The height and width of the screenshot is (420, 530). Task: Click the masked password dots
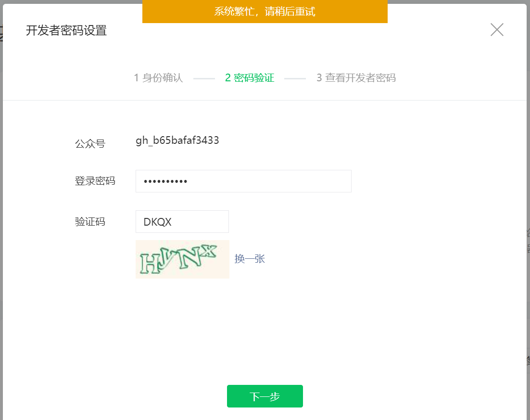pyautogui.click(x=165, y=181)
